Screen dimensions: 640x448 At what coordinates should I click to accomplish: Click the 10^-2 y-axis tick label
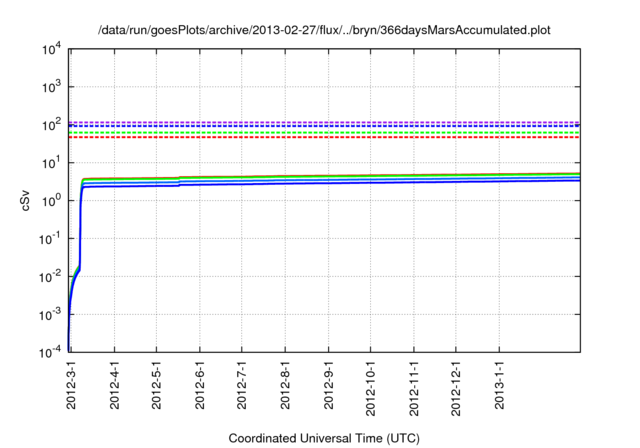pos(50,277)
